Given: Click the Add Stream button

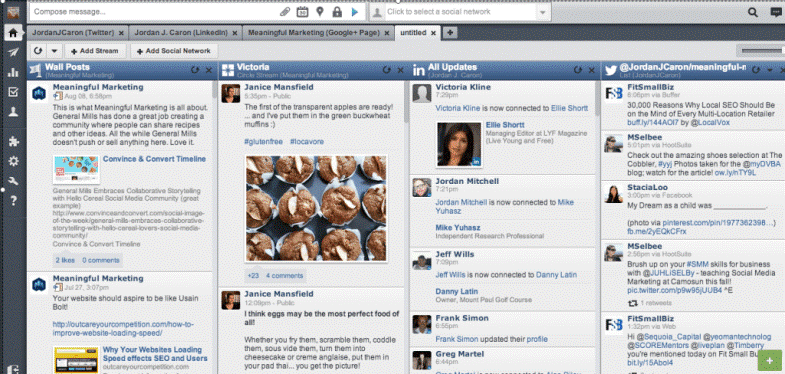Looking at the screenshot, I should (95, 51).
